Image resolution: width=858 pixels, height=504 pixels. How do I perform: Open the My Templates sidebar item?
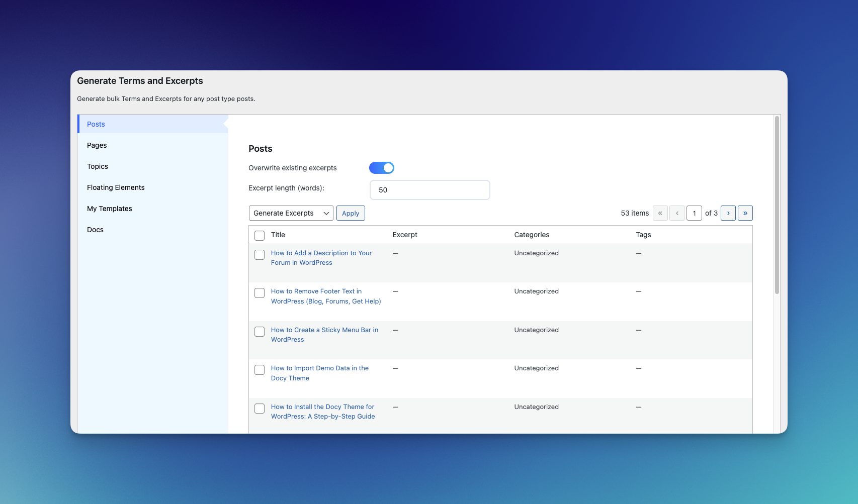click(x=110, y=209)
